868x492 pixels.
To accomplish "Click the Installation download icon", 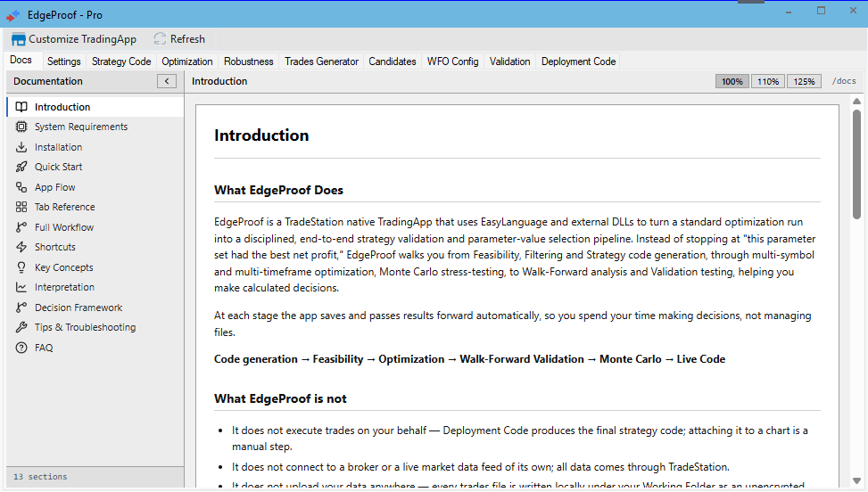I will pyautogui.click(x=21, y=147).
